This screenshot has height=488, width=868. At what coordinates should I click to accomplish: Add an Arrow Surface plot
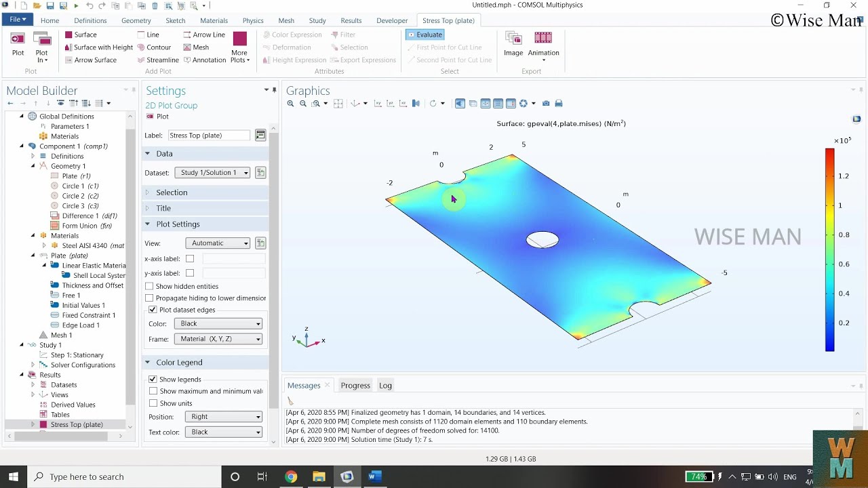90,60
